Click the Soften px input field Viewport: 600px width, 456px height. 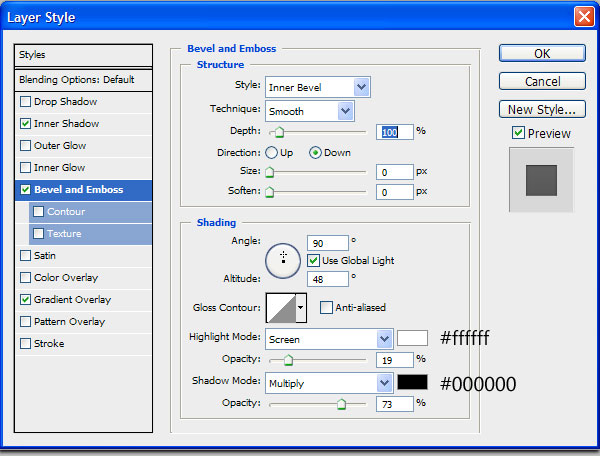tap(395, 192)
